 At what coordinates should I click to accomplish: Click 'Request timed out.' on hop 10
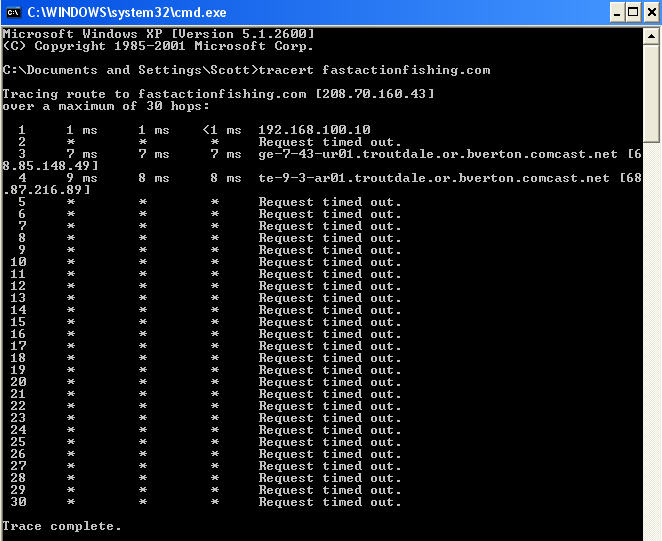(x=330, y=262)
